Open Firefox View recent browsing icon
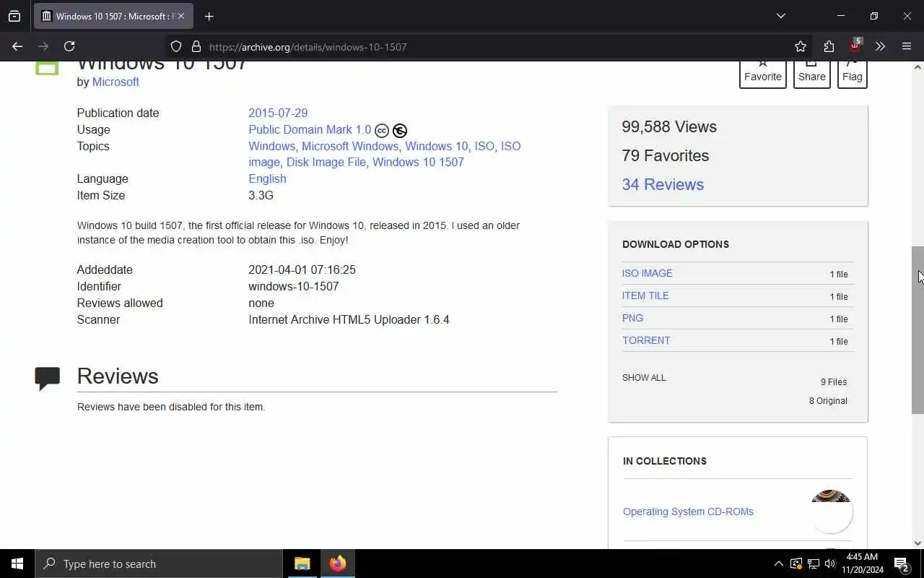Image resolution: width=924 pixels, height=578 pixels. tap(14, 16)
